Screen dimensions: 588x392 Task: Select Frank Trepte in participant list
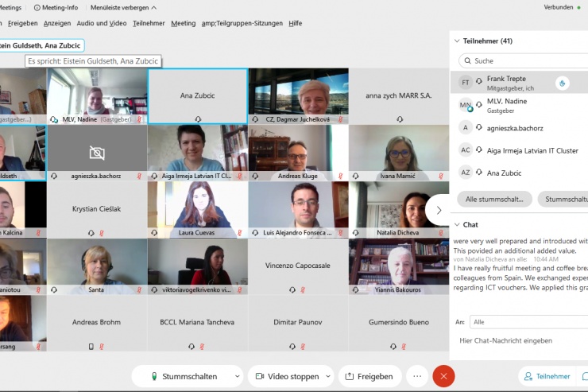coord(519,83)
